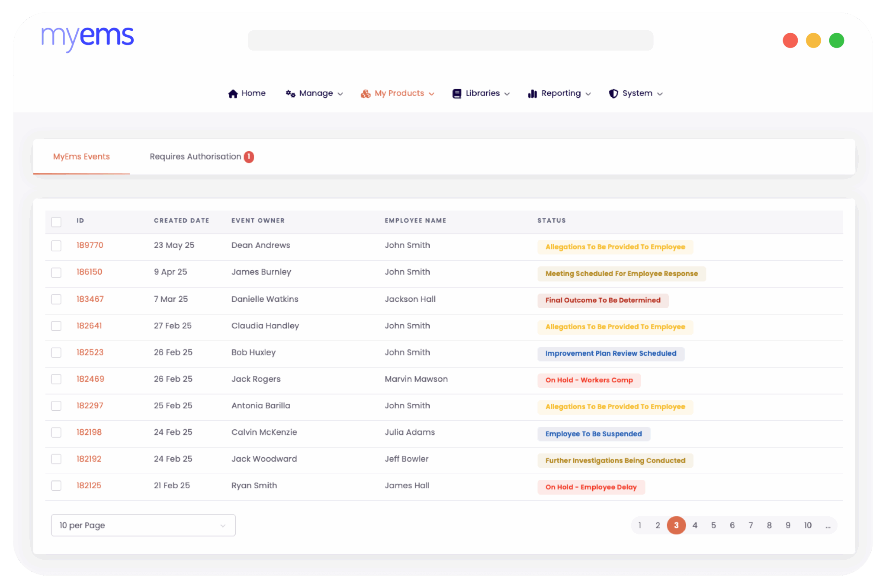Open the 10 per Page dropdown
Viewport: 886px width, 588px height.
coord(143,525)
